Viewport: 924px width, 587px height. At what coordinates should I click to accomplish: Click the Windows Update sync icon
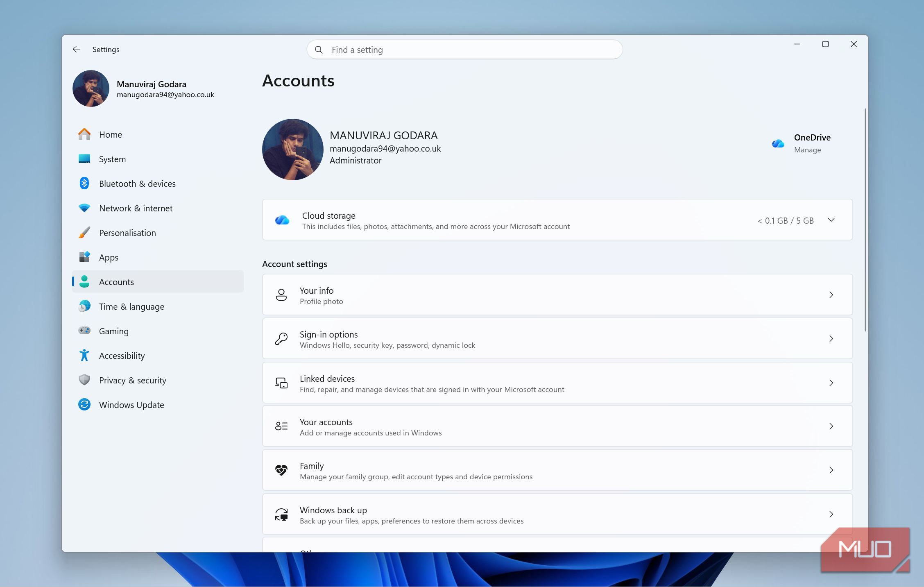[x=84, y=405]
